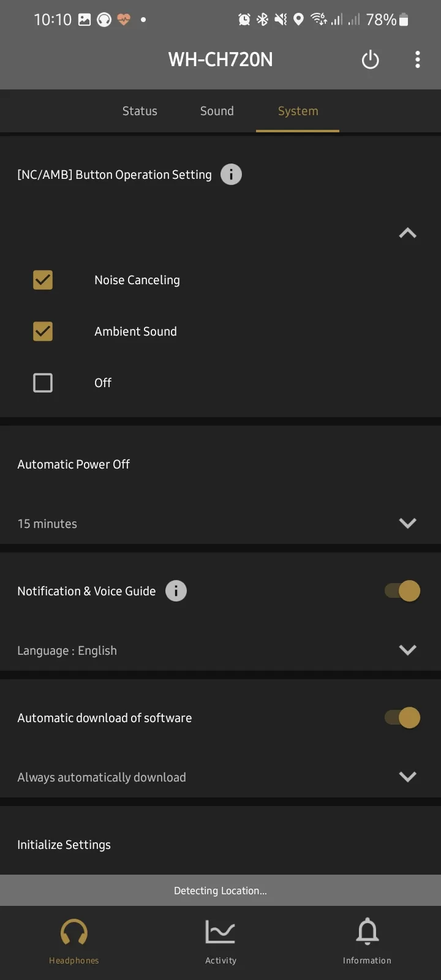The image size is (441, 980).
Task: Tap info icon beside NC/AMB Button Operation Setting
Action: [x=231, y=175]
